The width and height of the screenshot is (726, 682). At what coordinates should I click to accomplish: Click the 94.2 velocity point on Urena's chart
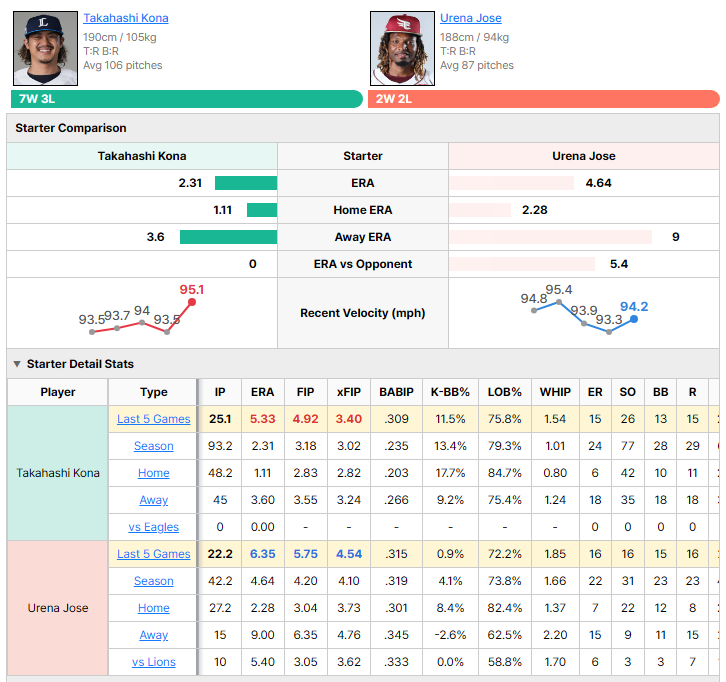pos(634,319)
